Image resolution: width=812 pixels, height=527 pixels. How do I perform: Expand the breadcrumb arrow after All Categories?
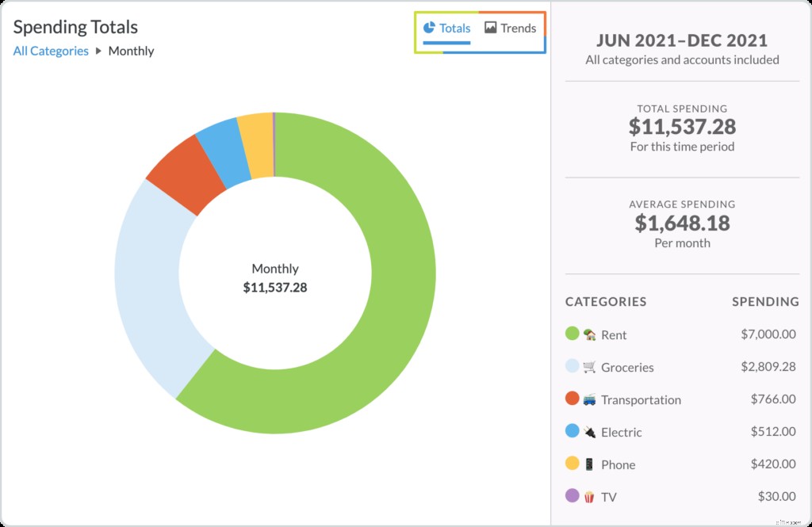(x=99, y=51)
